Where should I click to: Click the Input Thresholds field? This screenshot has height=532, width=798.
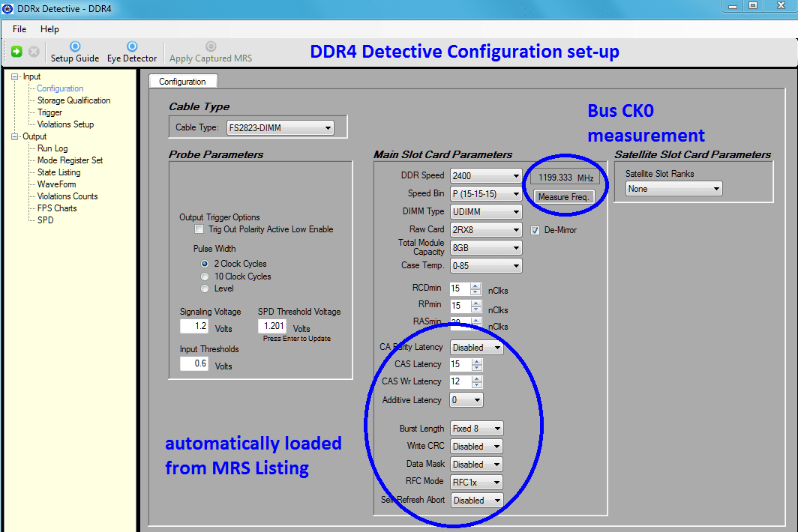pyautogui.click(x=194, y=363)
